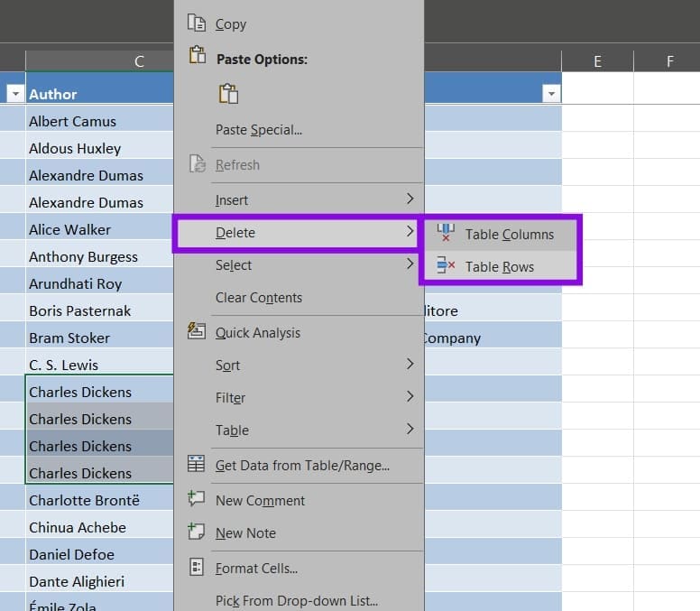Expand the Insert submenu arrow
Viewport: 700px width, 611px height.
410,199
